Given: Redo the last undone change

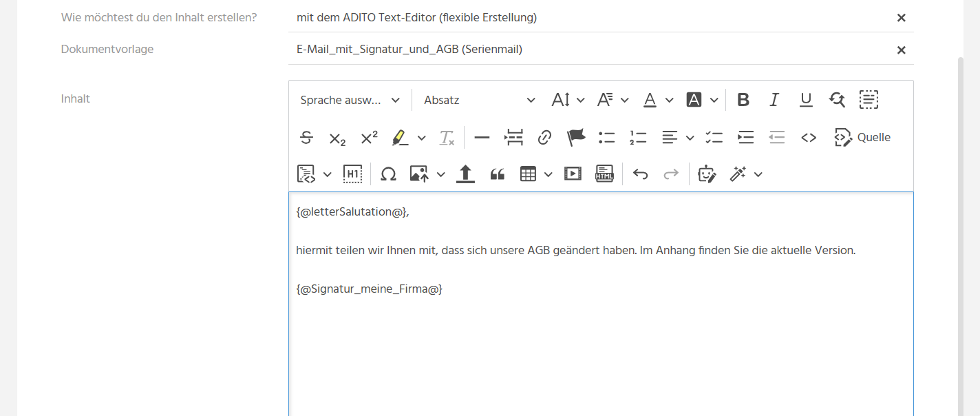Looking at the screenshot, I should (671, 174).
